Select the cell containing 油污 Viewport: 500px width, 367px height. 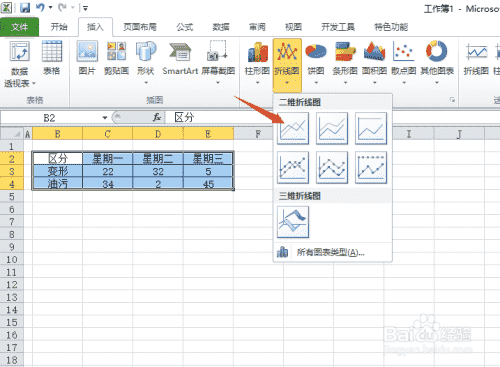click(x=58, y=184)
